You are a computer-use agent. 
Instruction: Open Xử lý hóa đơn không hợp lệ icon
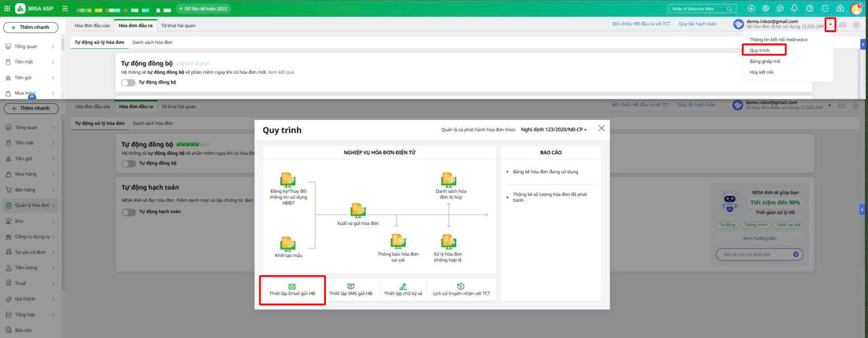[x=448, y=241]
